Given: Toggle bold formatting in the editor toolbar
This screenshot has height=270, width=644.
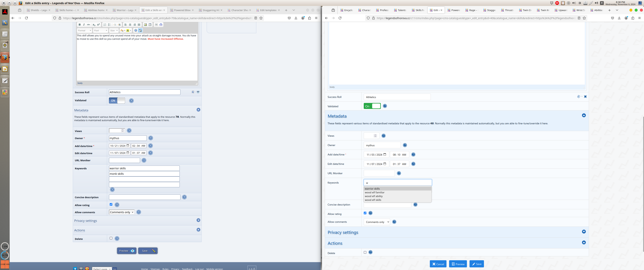Looking at the screenshot, I should tap(80, 25).
